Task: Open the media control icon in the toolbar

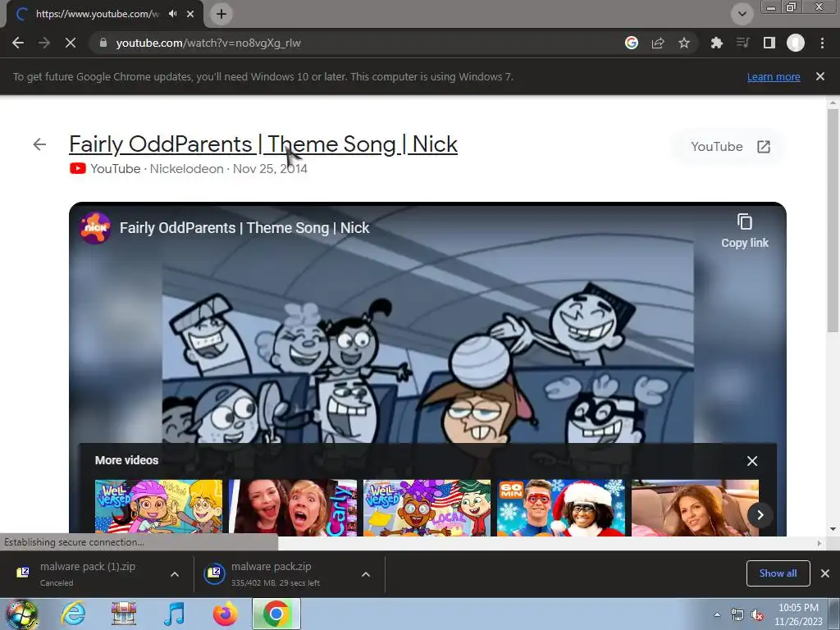Action: pyautogui.click(x=742, y=43)
